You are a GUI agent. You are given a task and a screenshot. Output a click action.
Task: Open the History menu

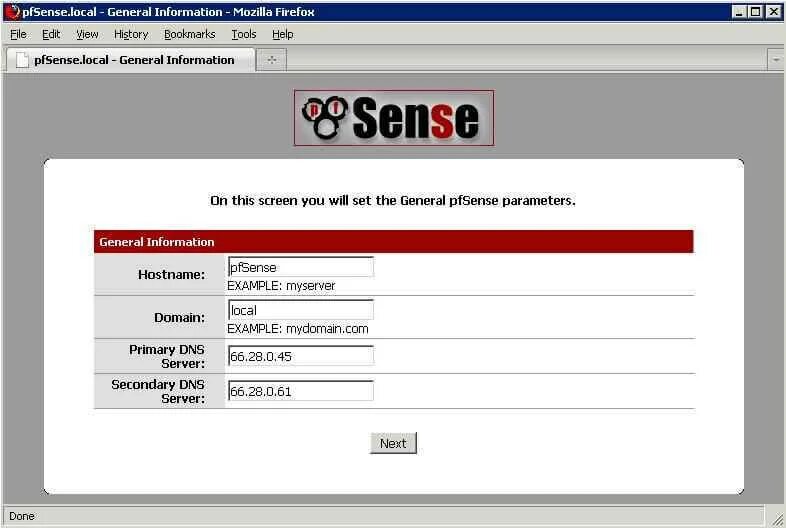(131, 34)
